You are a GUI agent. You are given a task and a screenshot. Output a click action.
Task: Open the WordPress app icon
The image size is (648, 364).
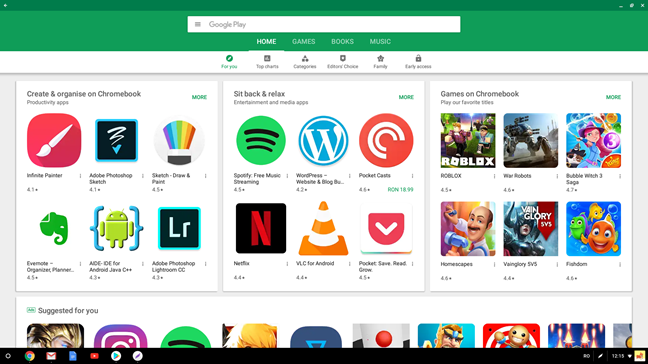pos(323,140)
